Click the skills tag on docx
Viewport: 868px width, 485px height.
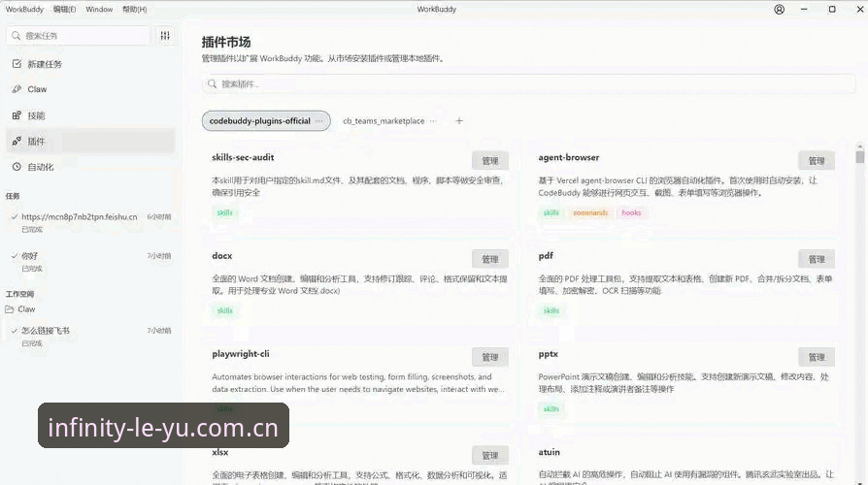click(x=224, y=310)
